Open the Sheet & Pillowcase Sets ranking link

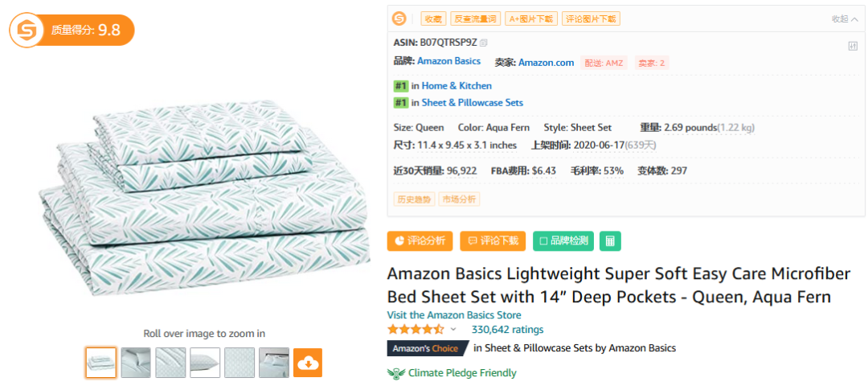point(472,103)
